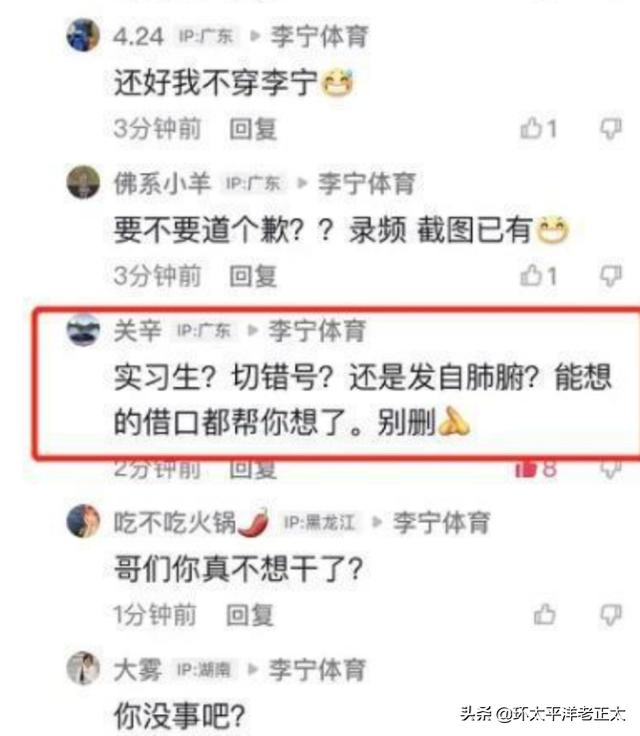
Task: Dislike the comment by 4.24
Action: [611, 129]
